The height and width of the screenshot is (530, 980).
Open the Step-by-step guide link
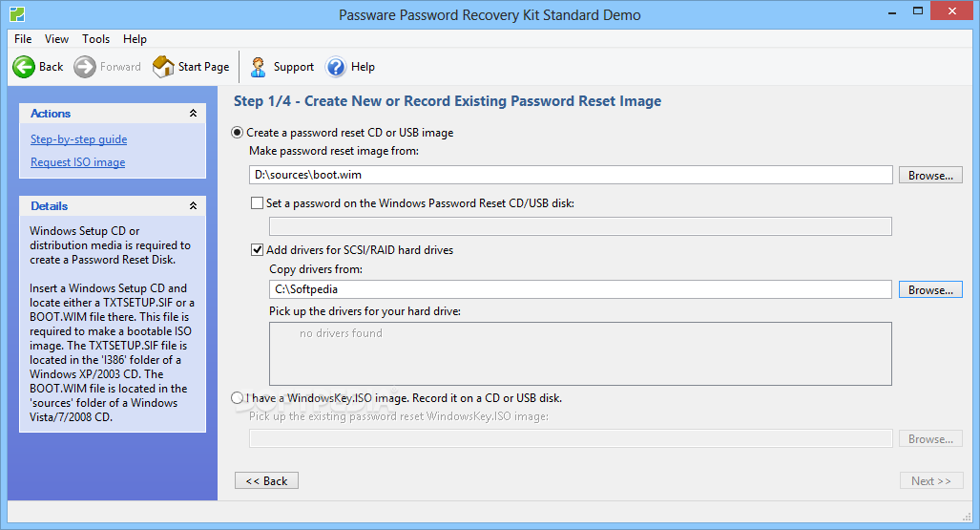coord(79,139)
